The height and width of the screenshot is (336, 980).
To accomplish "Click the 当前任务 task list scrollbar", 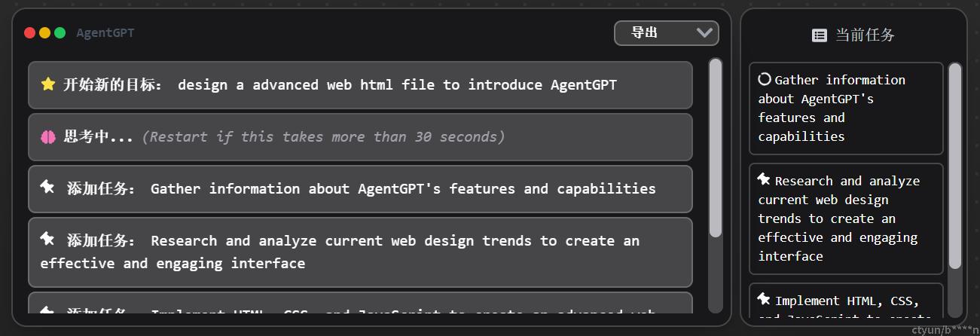I will [x=955, y=166].
